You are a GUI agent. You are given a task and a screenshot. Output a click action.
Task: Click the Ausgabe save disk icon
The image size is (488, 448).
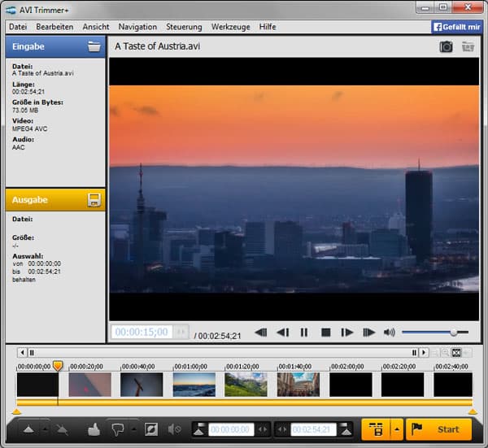click(x=94, y=200)
